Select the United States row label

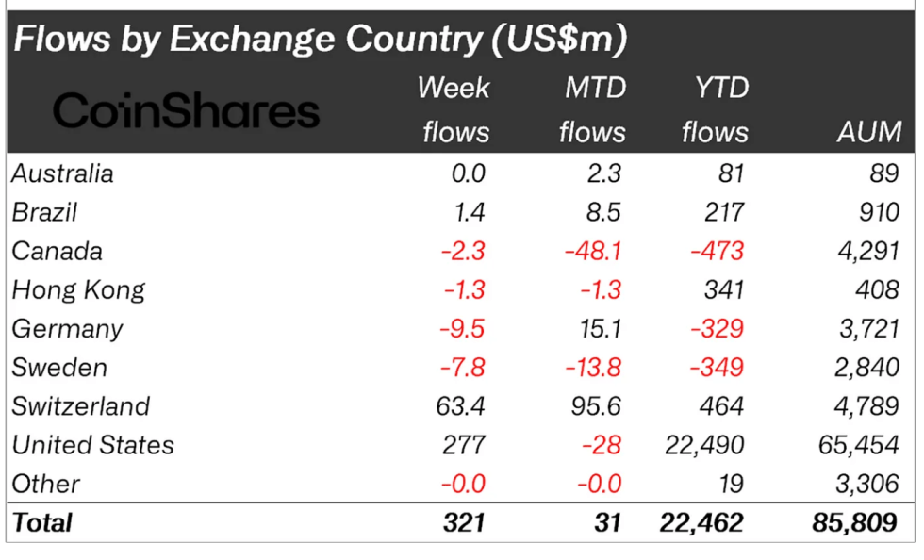coord(92,445)
